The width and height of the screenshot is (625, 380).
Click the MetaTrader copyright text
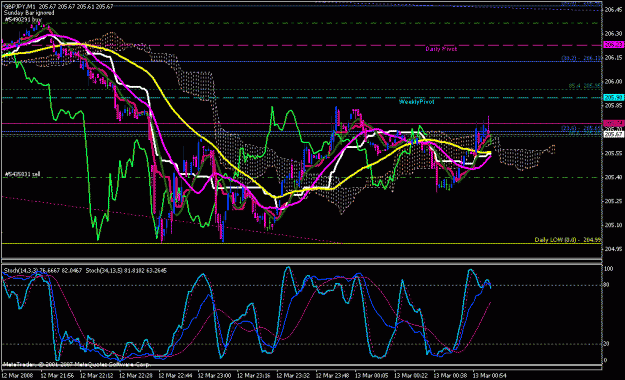point(77,364)
